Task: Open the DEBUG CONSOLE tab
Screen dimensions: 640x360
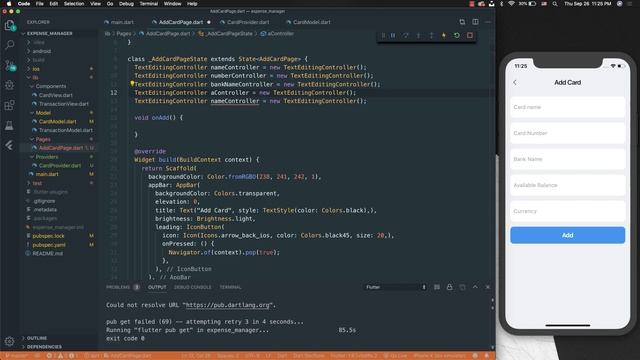Action: 193,287
